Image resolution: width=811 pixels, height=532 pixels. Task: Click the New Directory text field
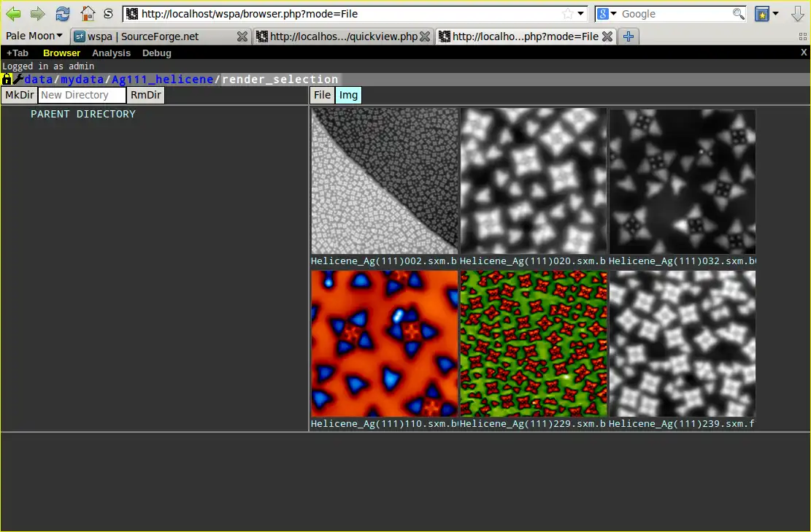click(82, 95)
